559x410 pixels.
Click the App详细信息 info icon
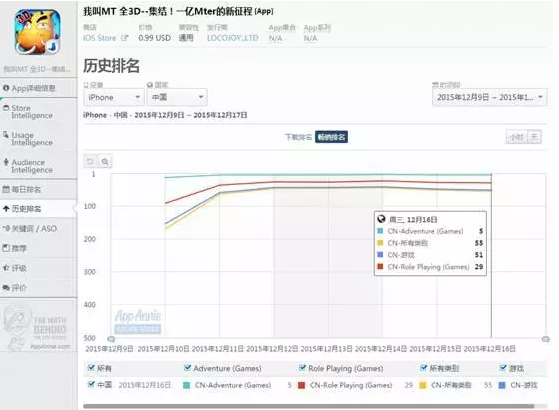pos(6,88)
